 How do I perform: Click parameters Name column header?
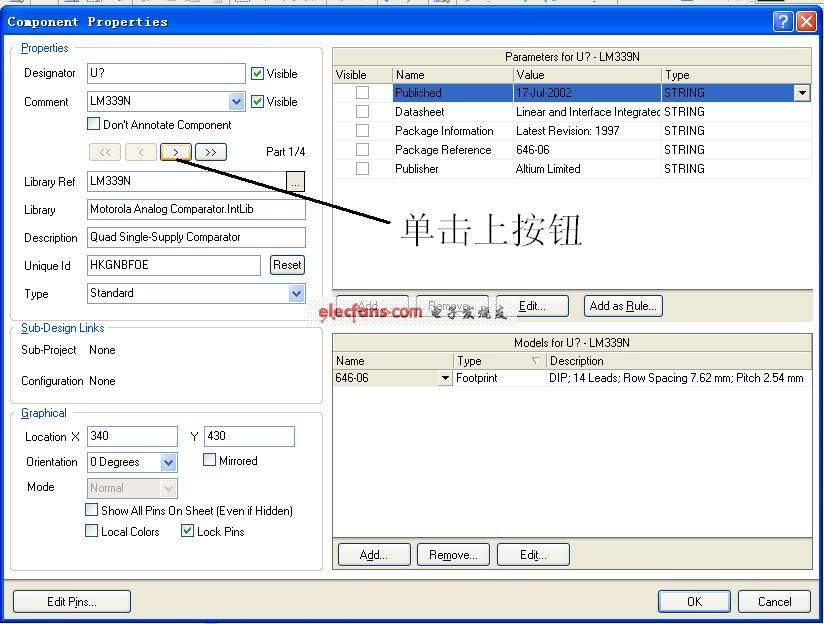(x=452, y=75)
